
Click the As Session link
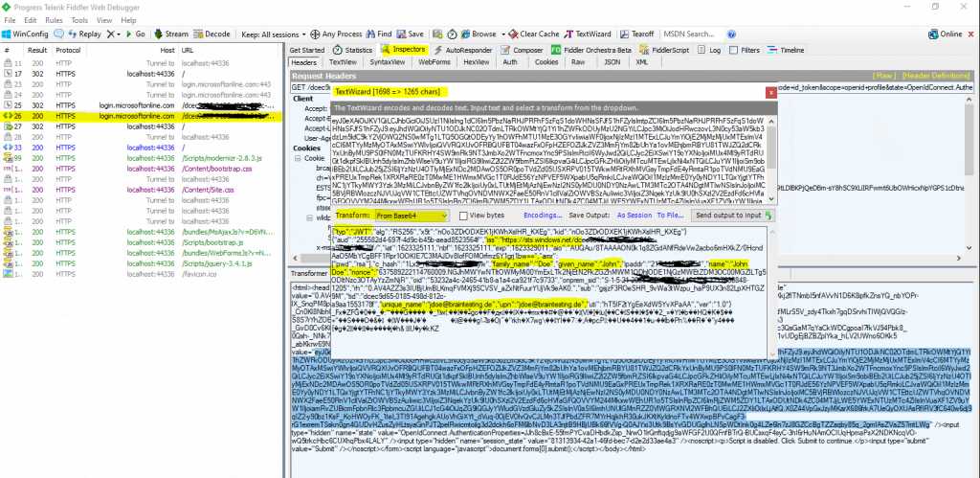coord(635,216)
